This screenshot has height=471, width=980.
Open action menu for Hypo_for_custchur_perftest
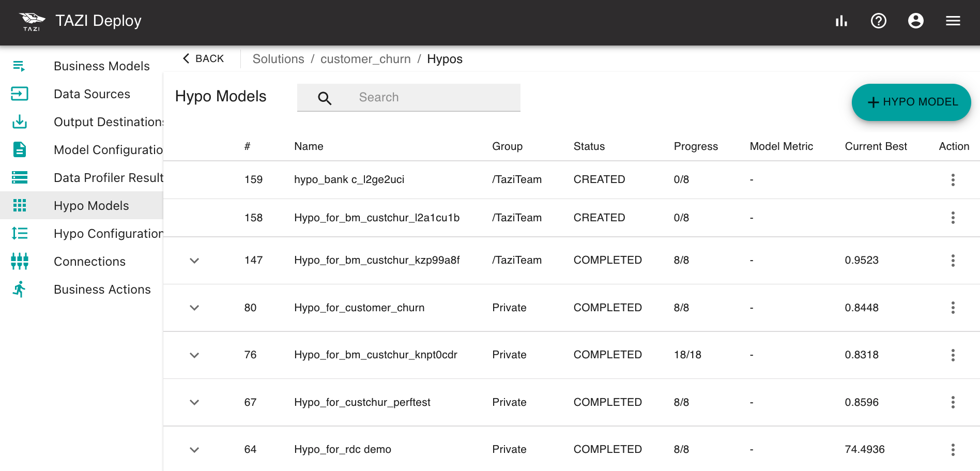coord(953,402)
